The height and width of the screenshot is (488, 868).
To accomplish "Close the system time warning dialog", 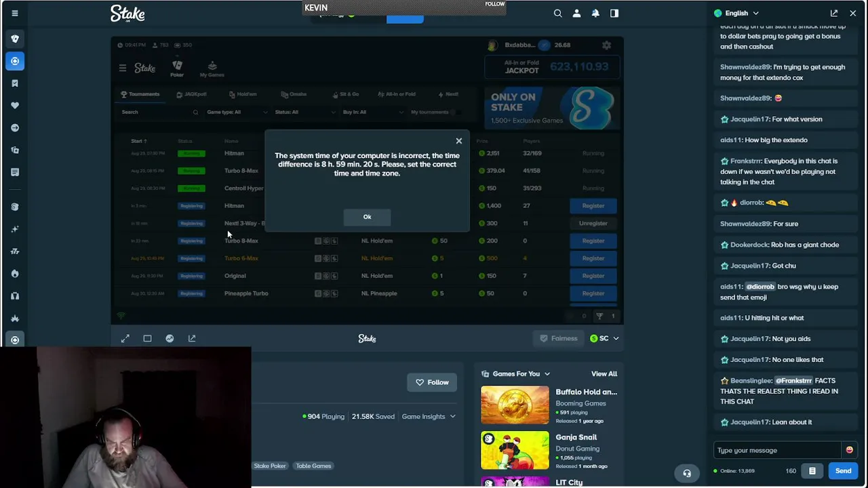I will click(459, 141).
